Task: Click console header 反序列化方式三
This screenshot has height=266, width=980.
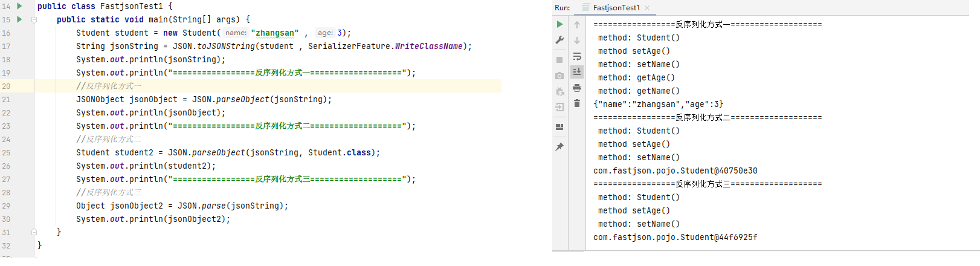Action: (708, 184)
